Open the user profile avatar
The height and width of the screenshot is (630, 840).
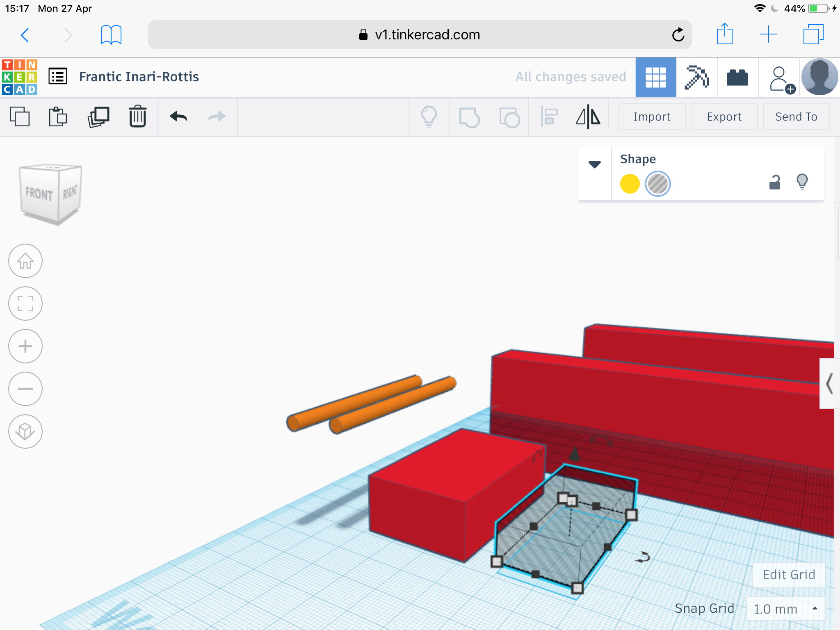pyautogui.click(x=819, y=77)
